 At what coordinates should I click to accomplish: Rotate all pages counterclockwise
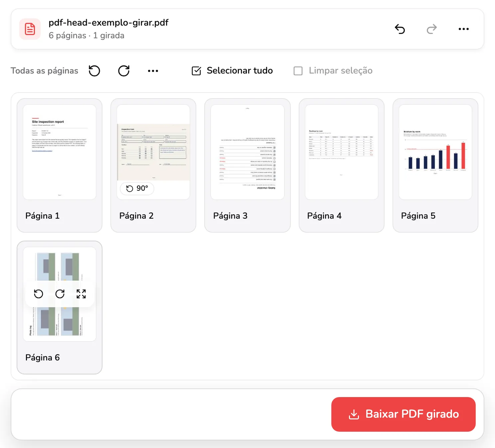(x=94, y=71)
